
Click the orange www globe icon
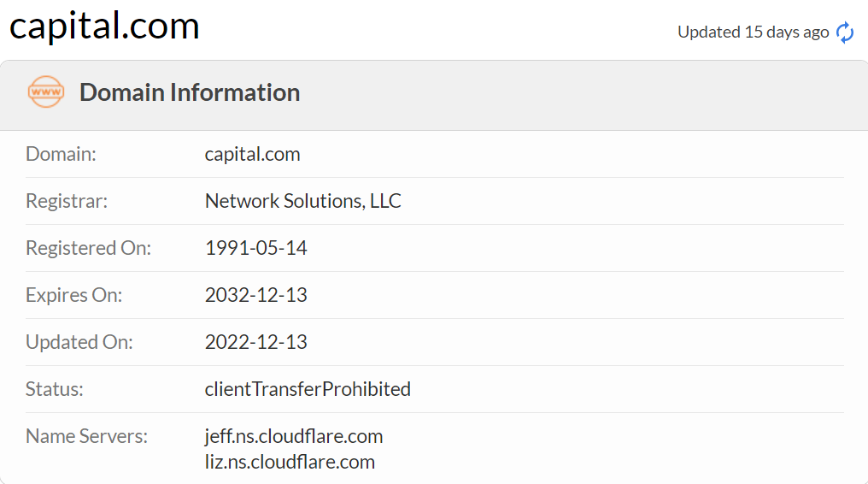[46, 92]
